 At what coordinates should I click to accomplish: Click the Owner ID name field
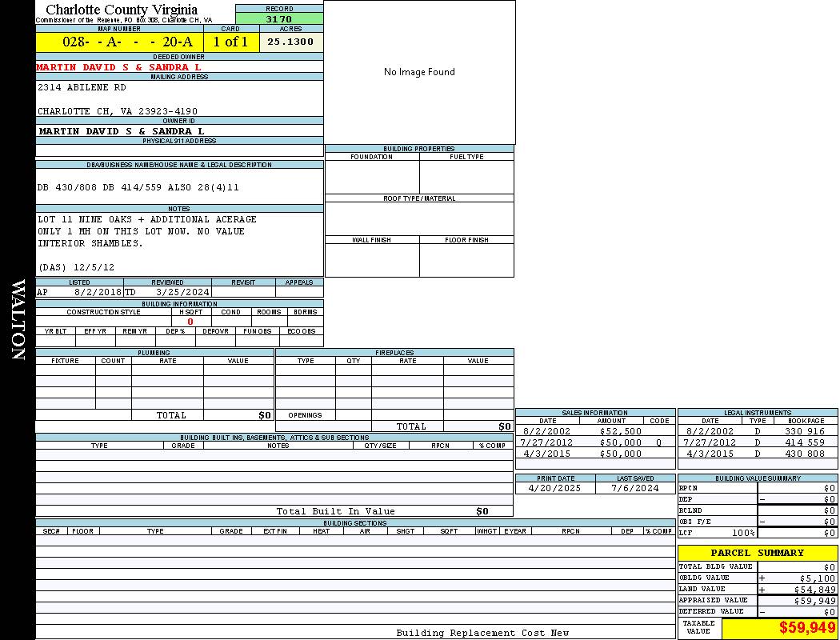(x=121, y=131)
